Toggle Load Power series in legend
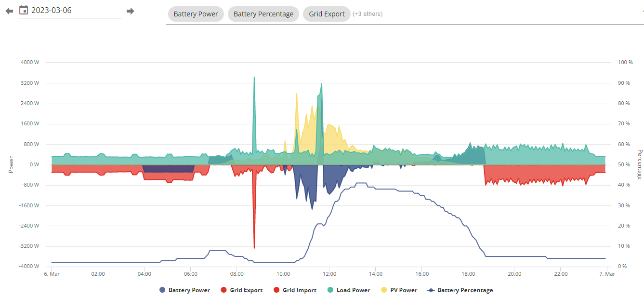Viewport: 644px width, 297px height. pyautogui.click(x=349, y=290)
